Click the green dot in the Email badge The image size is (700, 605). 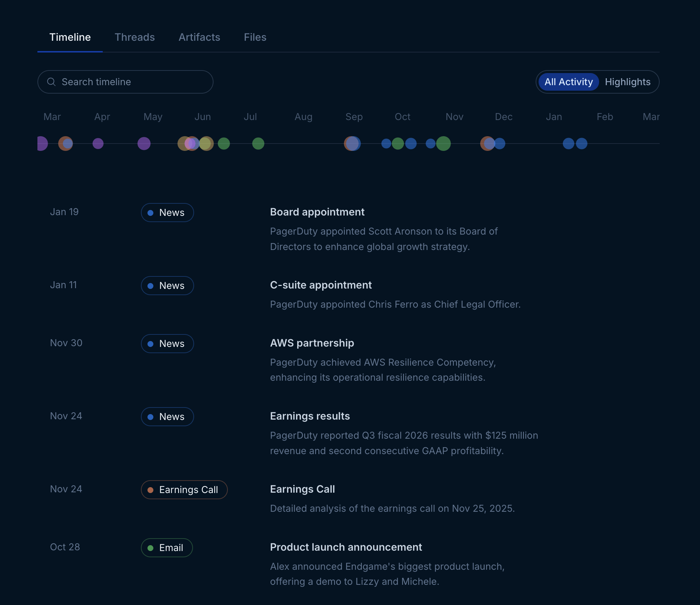151,547
